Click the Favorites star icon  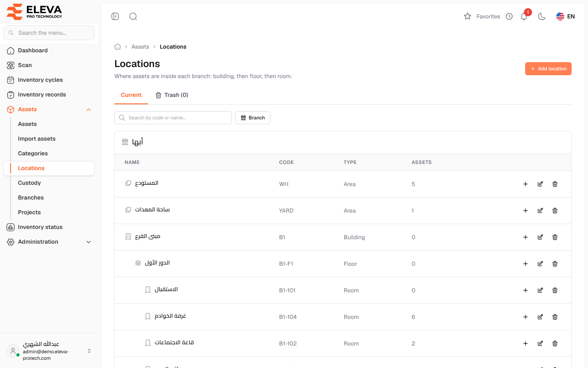468,16
